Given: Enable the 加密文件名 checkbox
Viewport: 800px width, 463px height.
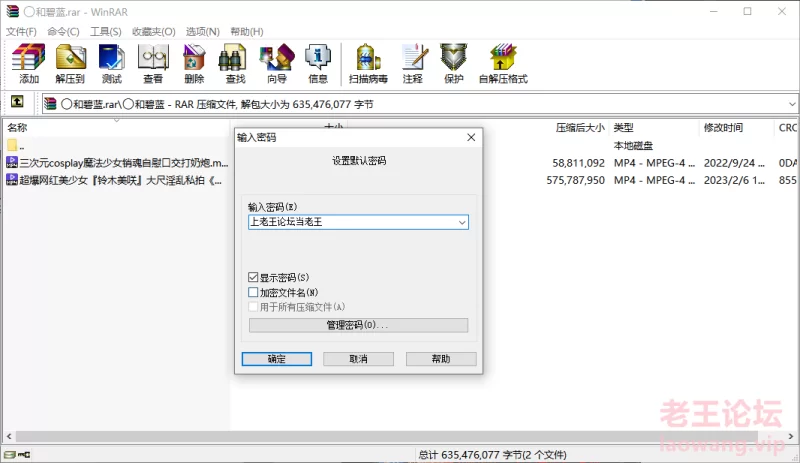Looking at the screenshot, I should pyautogui.click(x=253, y=292).
